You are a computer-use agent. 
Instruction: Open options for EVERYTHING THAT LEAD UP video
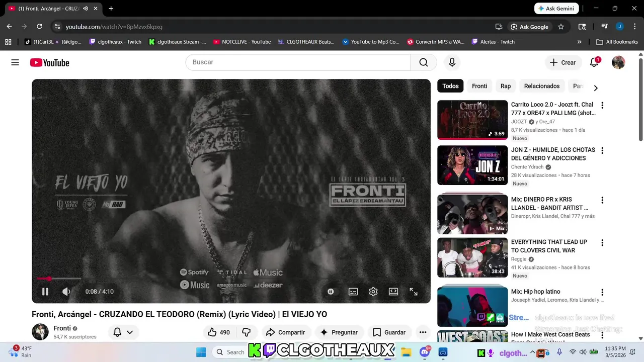coord(602,243)
